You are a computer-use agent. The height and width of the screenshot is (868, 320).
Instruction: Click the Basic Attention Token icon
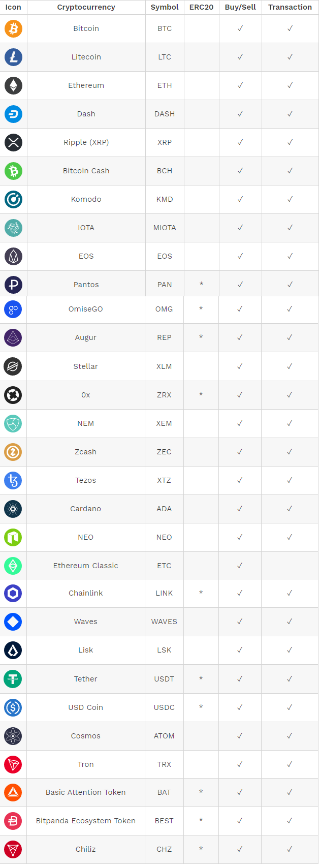pos(13,792)
